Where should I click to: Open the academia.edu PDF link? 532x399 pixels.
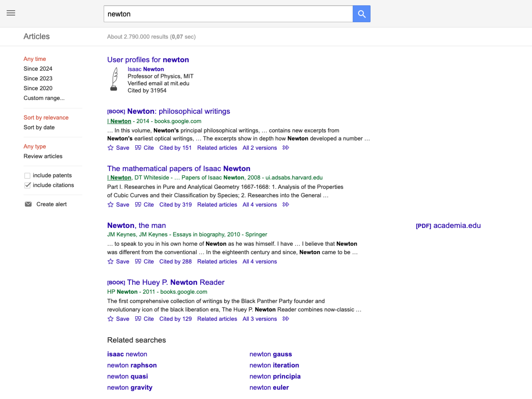click(x=448, y=225)
